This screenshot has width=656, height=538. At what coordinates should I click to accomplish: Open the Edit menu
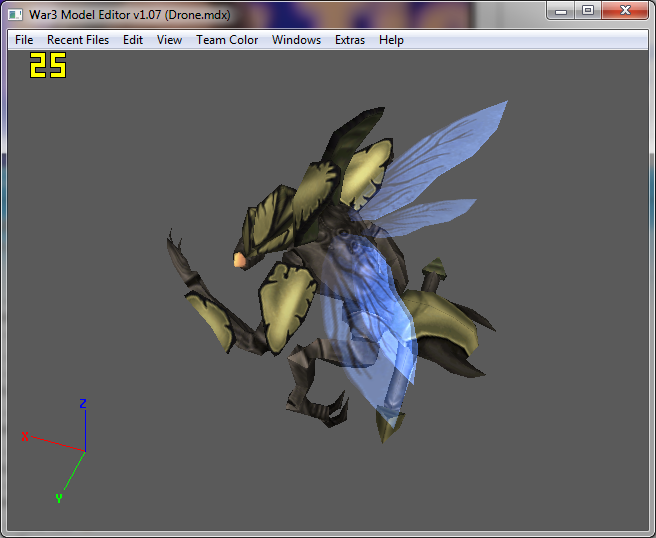click(133, 40)
